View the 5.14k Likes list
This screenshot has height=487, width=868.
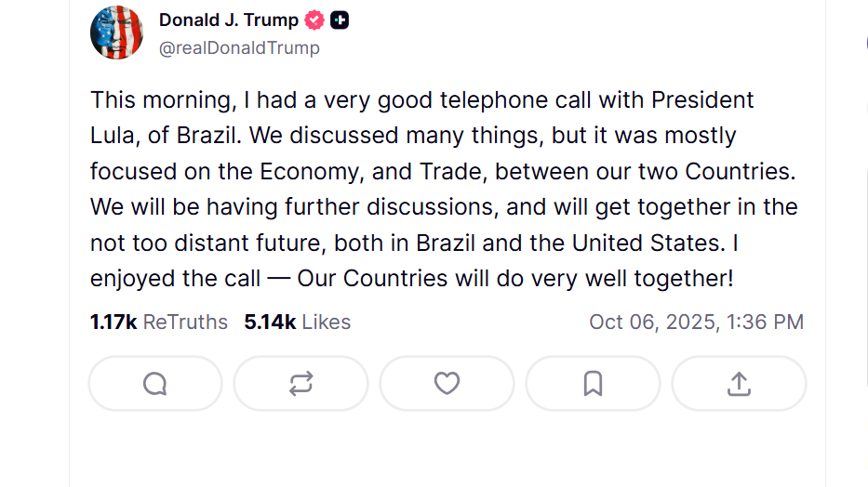click(298, 322)
